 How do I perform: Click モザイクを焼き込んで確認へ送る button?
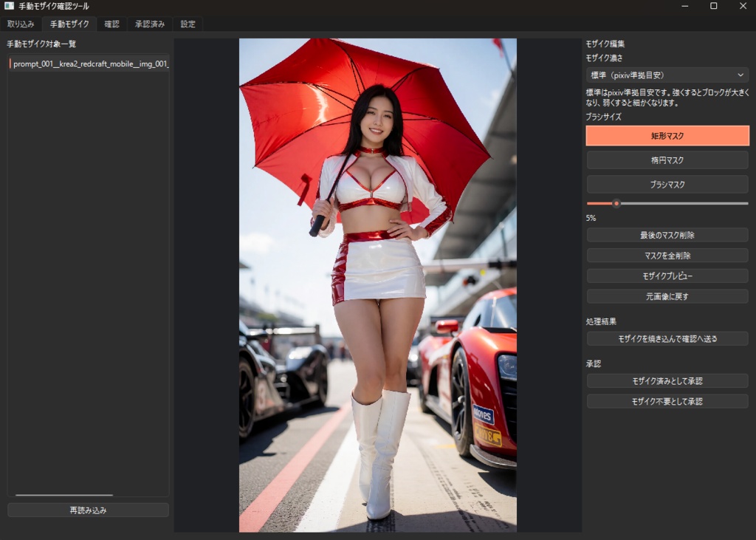coord(667,339)
